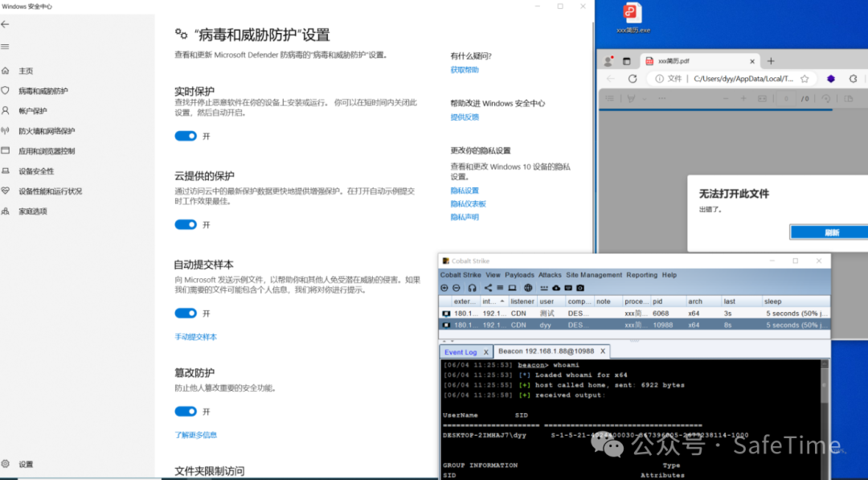Toggle 云提供的保护 switch
The width and height of the screenshot is (868, 480).
pos(186,225)
